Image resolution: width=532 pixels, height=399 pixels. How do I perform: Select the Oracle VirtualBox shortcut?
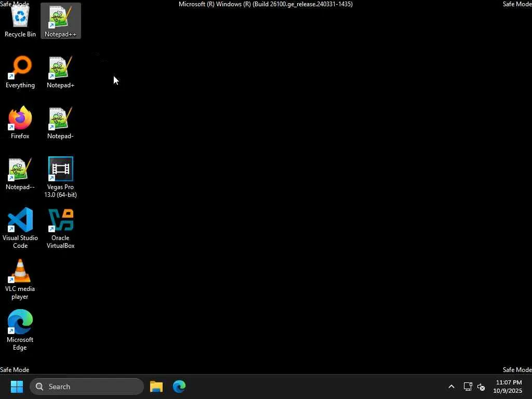pyautogui.click(x=61, y=228)
